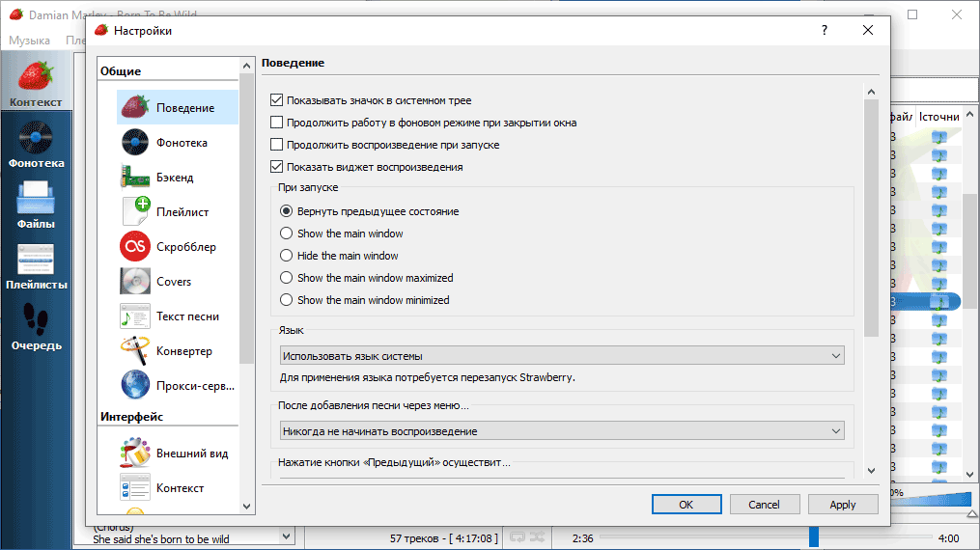Click the Поведение pane scroll down arrow

coord(871,471)
